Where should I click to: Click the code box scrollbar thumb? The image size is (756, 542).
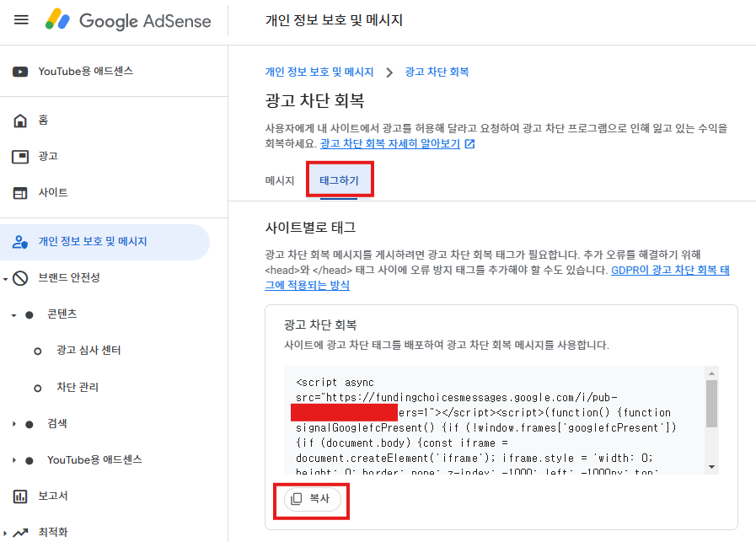click(x=711, y=404)
